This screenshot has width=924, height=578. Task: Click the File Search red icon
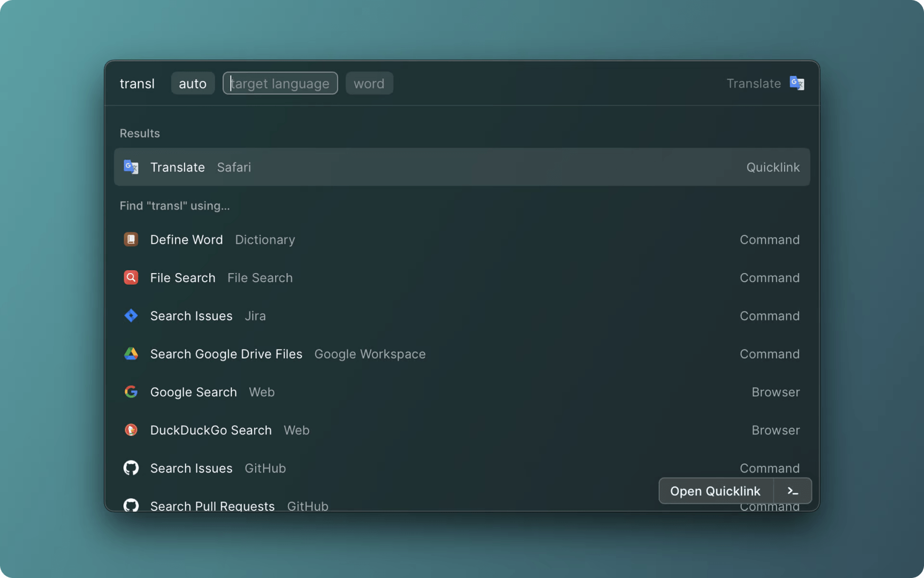tap(130, 277)
